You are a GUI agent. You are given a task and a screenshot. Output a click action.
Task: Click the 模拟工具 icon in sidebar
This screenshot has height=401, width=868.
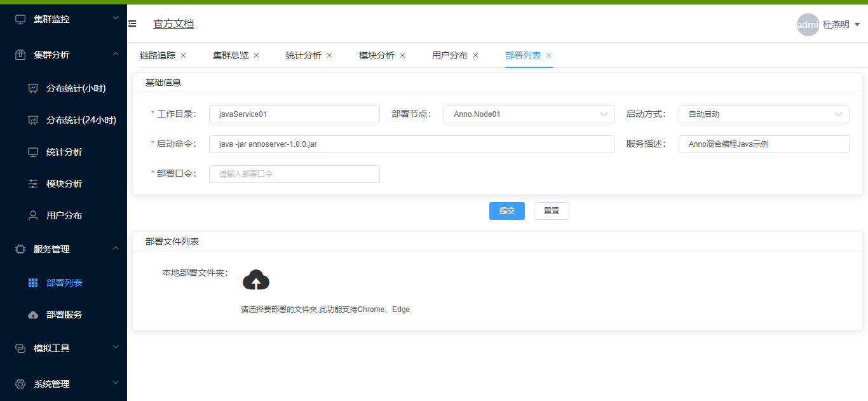(20, 348)
